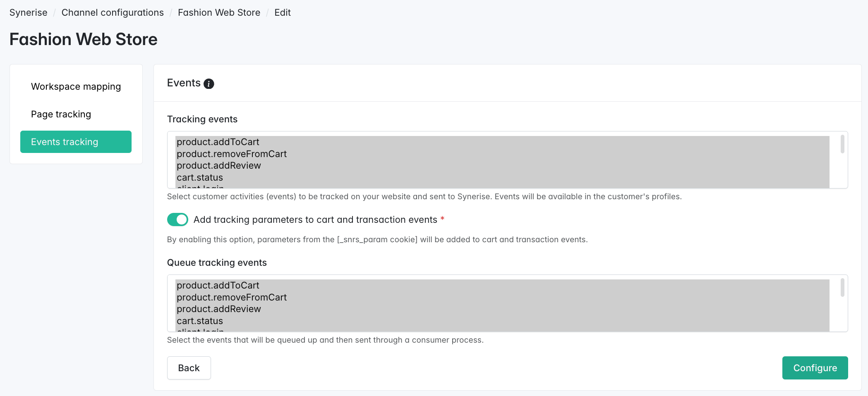Select product.removeFromCart in Queue tracking events

(232, 297)
